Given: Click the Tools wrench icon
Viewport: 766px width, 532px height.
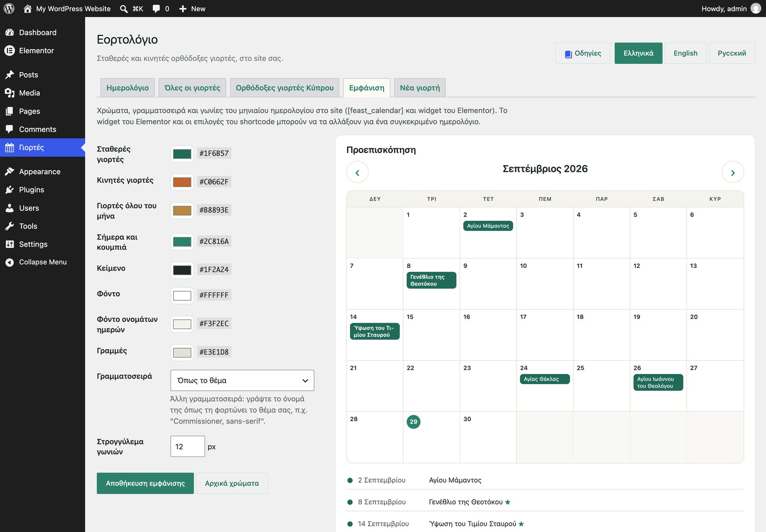Looking at the screenshot, I should click(10, 226).
